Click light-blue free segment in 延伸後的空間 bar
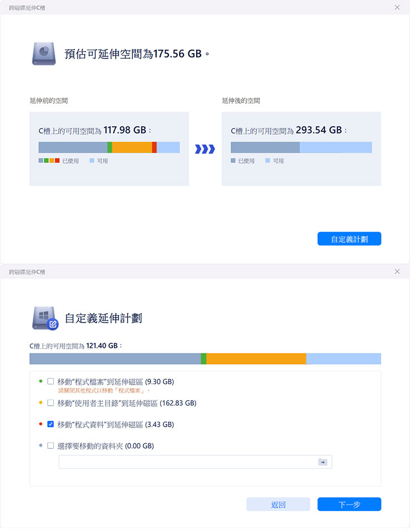 336,147
